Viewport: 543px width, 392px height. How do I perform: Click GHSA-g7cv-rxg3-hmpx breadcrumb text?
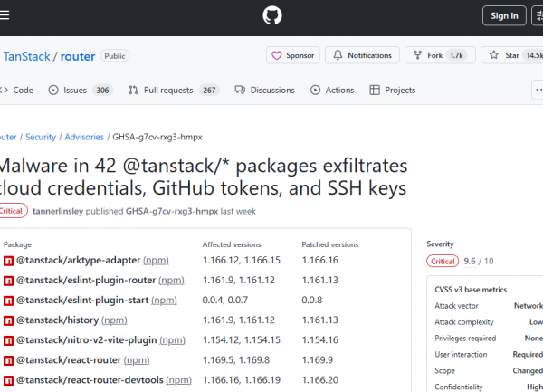157,137
